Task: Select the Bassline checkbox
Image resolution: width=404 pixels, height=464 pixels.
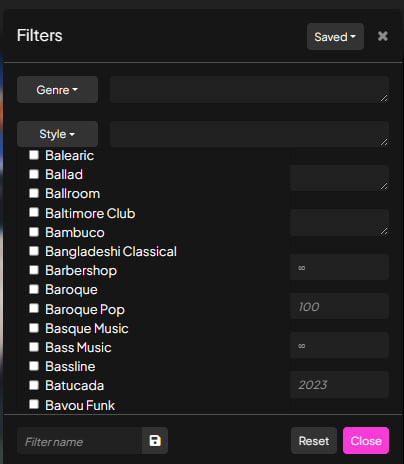Action: 34,366
